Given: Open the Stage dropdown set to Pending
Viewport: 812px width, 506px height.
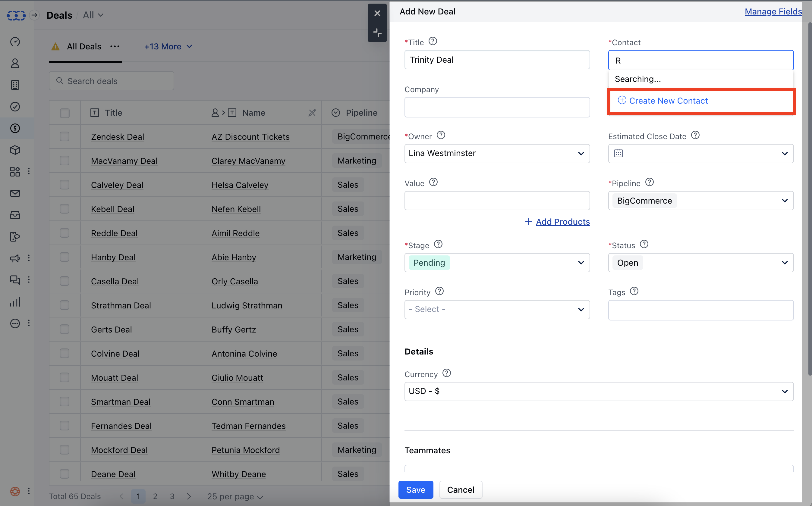Looking at the screenshot, I should tap(497, 263).
